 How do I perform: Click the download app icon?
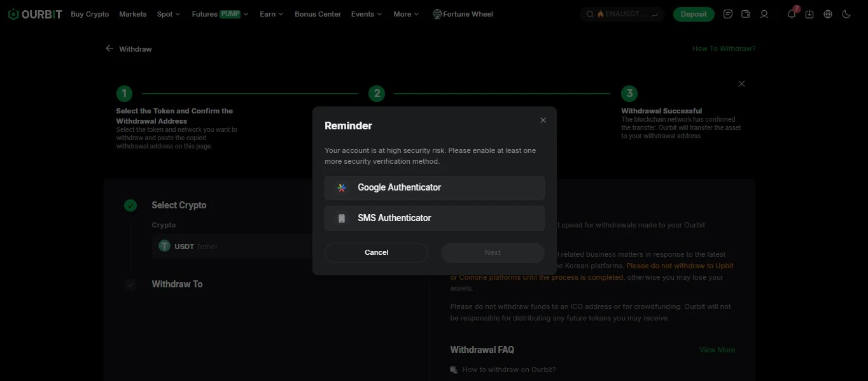809,14
